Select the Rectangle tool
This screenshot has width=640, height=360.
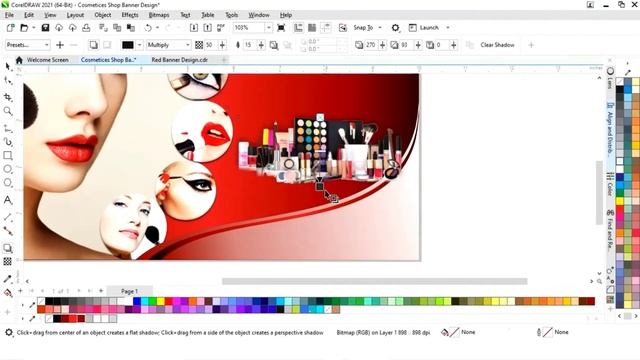8,156
